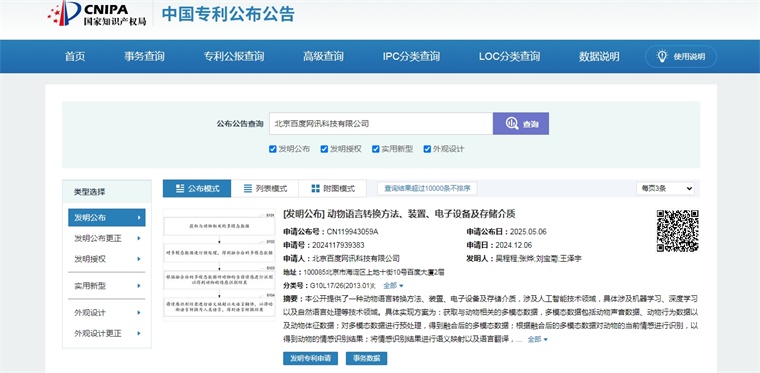
Task: Click publication number CN119943059A
Action: point(352,232)
